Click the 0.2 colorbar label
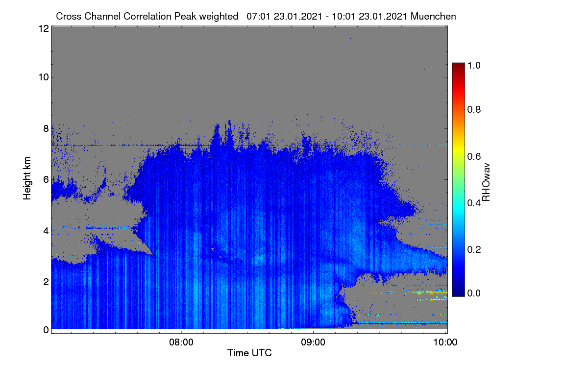Viewport: 588px width, 392px height. [x=474, y=249]
